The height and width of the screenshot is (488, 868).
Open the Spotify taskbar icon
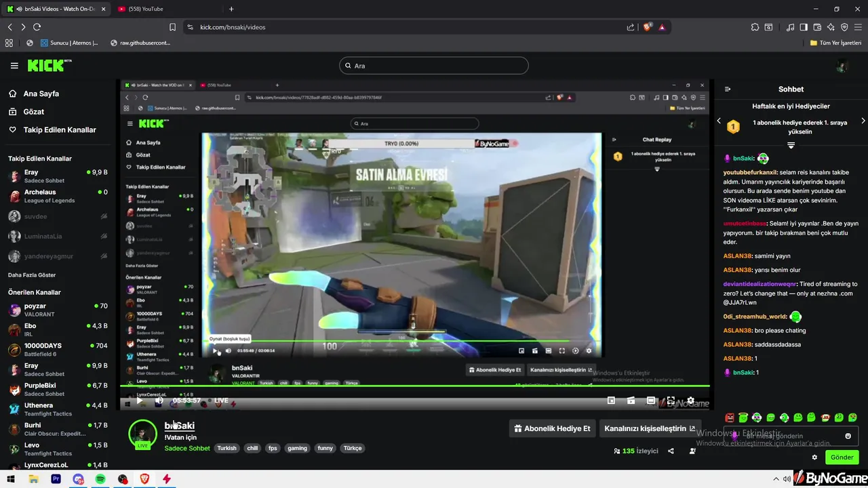pyautogui.click(x=100, y=479)
